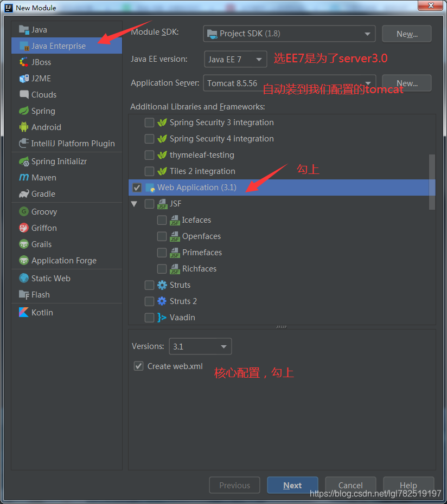Pick the Flash folder icon
Image resolution: width=447 pixels, height=504 pixels.
click(24, 294)
